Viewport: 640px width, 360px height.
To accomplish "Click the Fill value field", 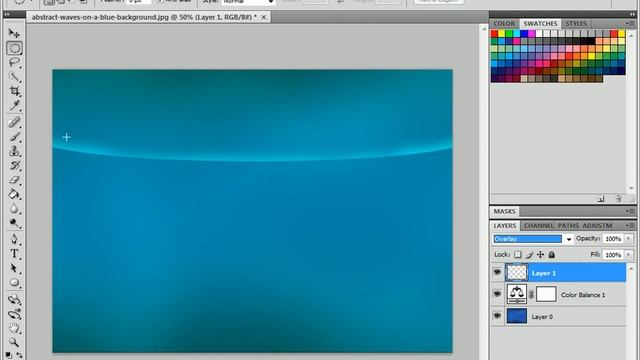I will 613,255.
